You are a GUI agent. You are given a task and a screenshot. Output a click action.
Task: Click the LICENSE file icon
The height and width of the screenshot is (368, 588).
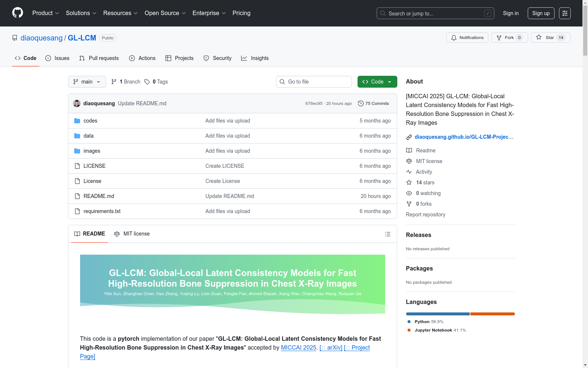pos(77,166)
